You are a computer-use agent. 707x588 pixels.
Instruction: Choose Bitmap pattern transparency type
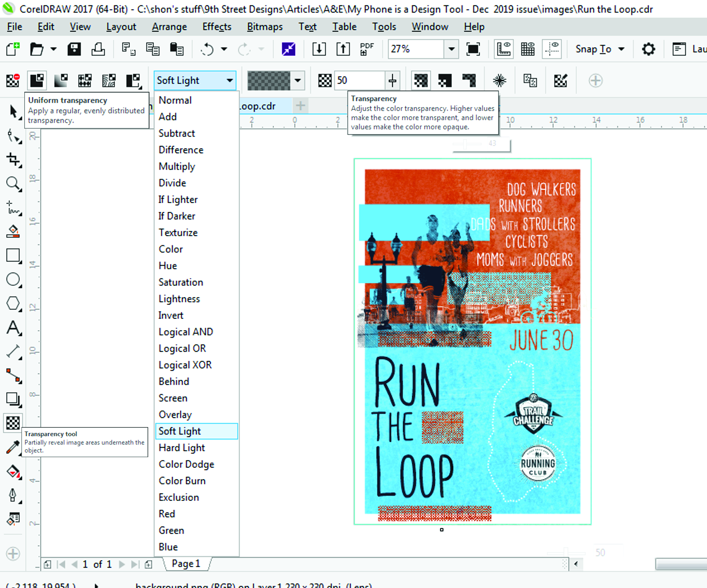(109, 80)
